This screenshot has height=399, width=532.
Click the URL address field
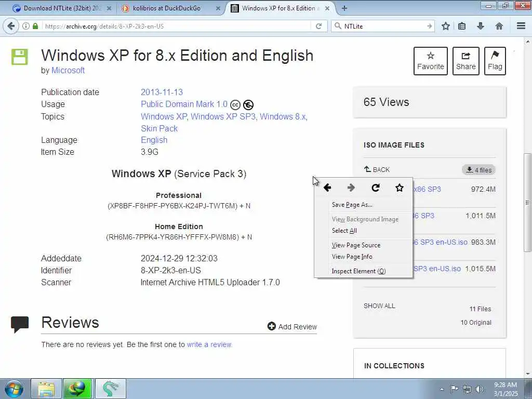click(177, 26)
